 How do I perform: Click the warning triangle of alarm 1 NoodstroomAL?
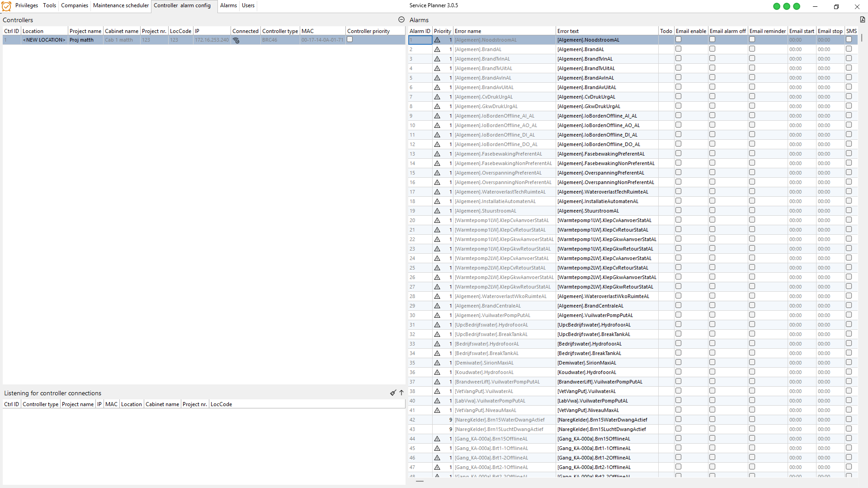(437, 40)
